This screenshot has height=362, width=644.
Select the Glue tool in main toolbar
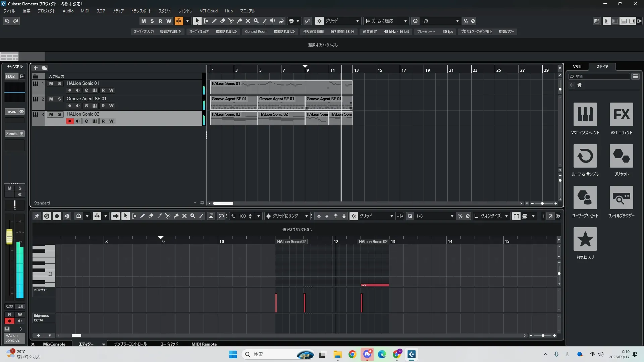pyautogui.click(x=239, y=21)
